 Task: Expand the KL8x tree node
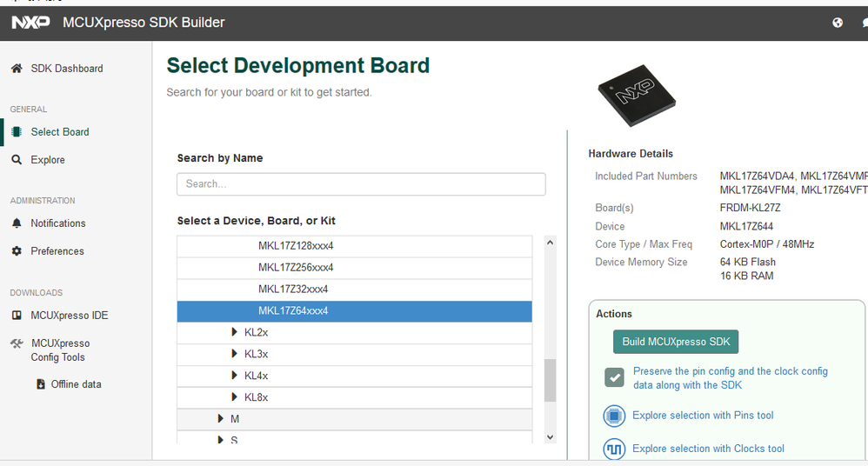234,396
